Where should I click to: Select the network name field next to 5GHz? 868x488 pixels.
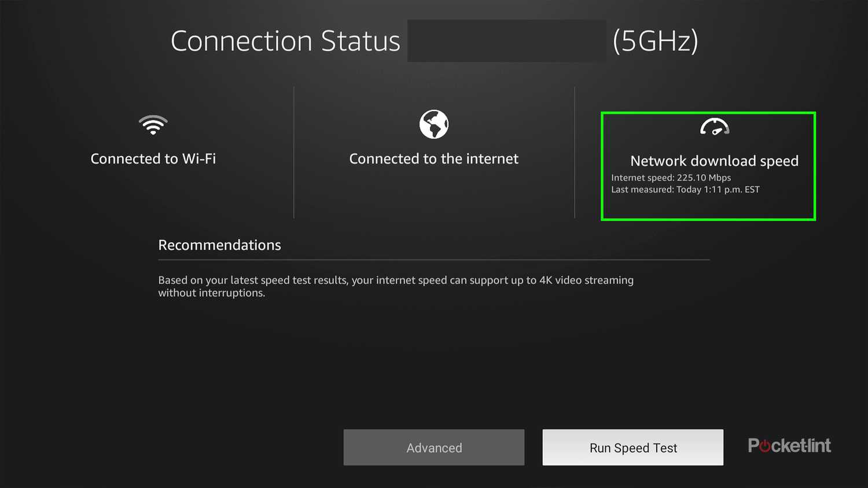506,40
